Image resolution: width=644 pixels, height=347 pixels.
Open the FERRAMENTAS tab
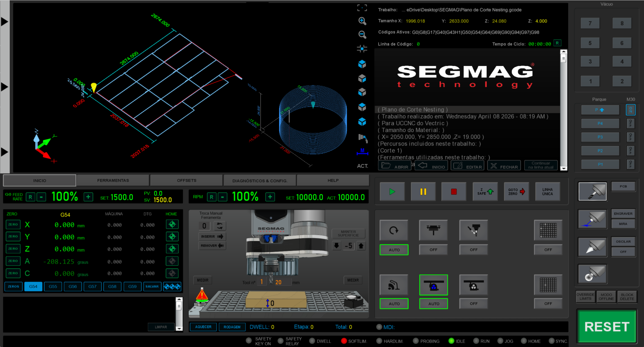pyautogui.click(x=113, y=180)
